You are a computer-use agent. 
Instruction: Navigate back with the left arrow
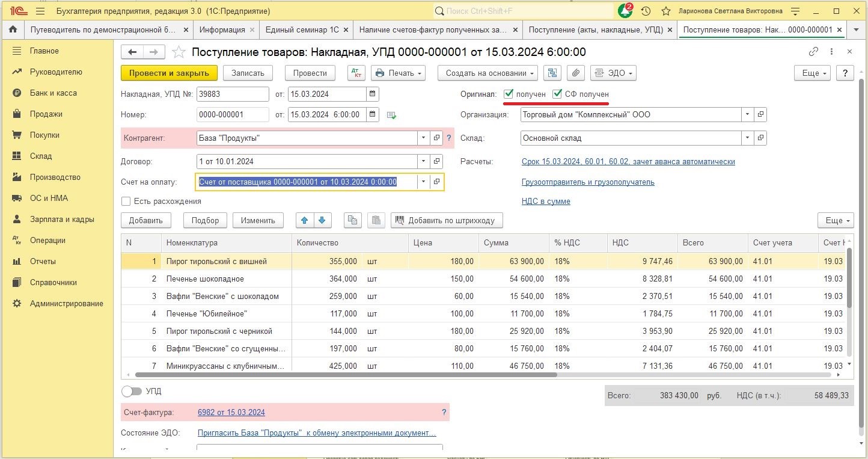pyautogui.click(x=132, y=52)
